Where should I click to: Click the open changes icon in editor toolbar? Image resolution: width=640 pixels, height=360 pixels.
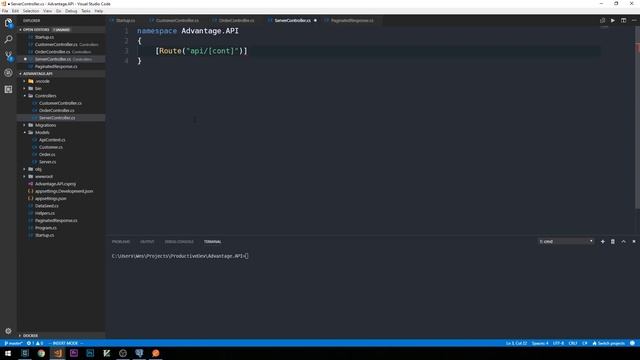click(x=602, y=20)
